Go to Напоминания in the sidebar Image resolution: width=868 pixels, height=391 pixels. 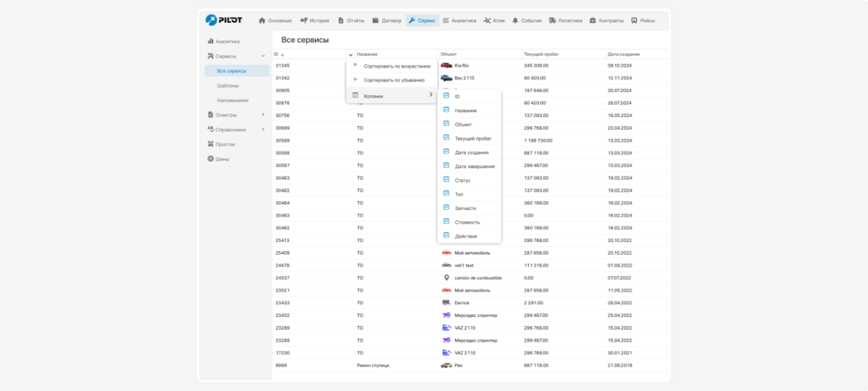pyautogui.click(x=232, y=100)
